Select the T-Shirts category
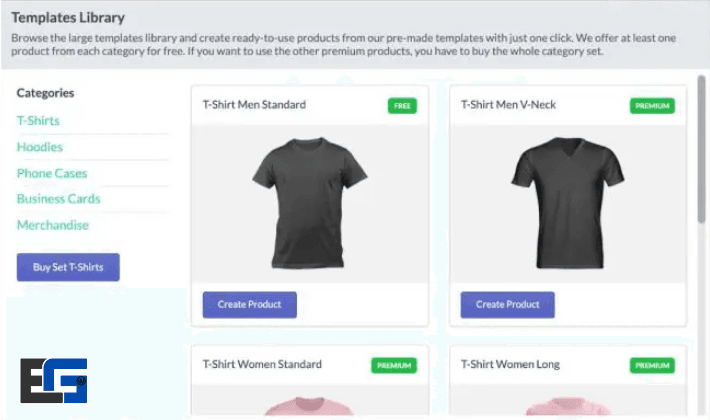The width and height of the screenshot is (710, 420). 38,121
